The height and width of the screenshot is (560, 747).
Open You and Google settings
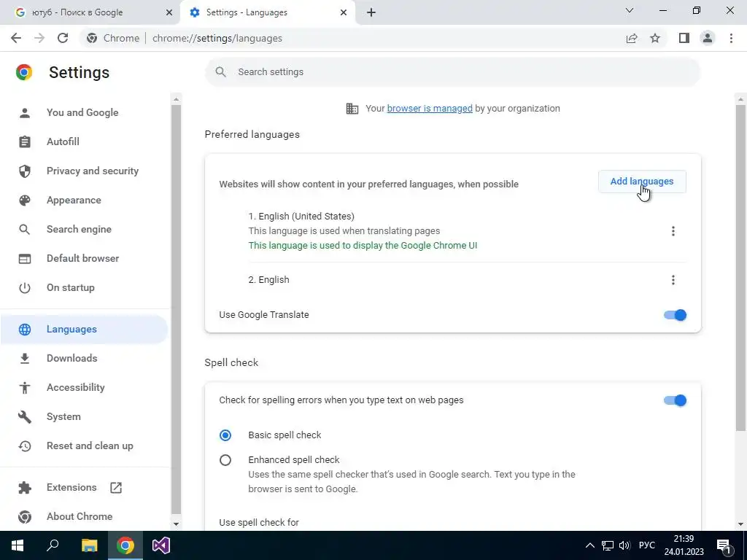[84, 112]
